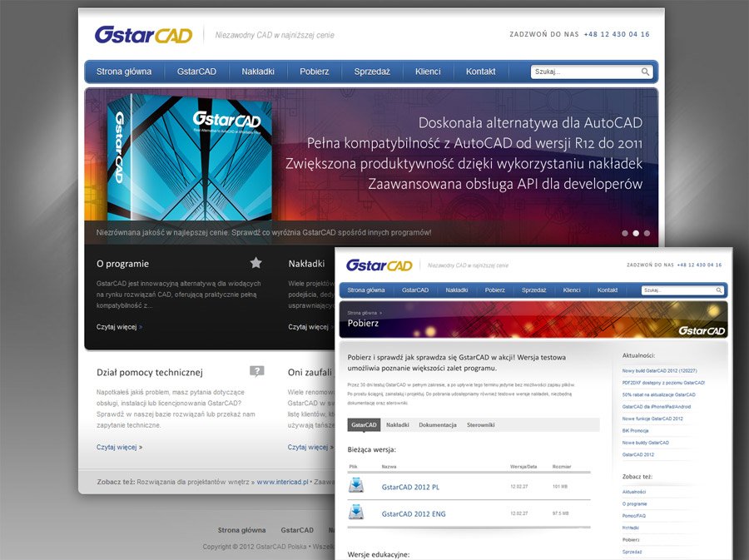Click Aktualności under Zobacz też
749x560 pixels.
[x=634, y=492]
